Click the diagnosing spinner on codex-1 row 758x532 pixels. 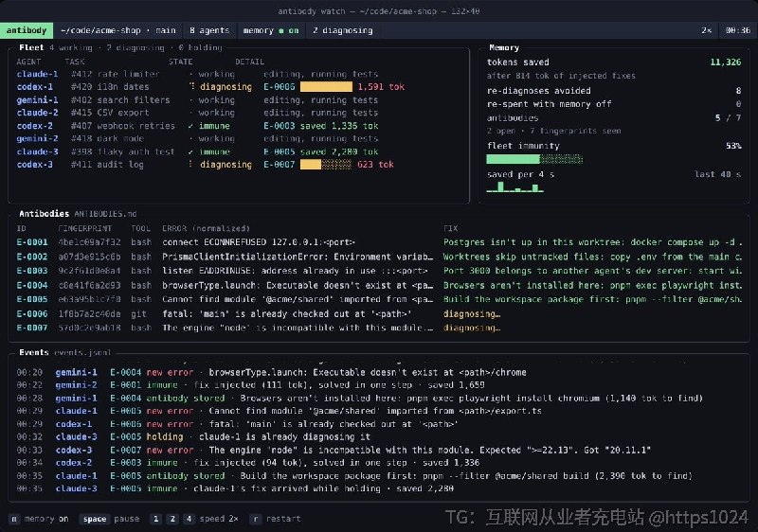click(x=191, y=86)
